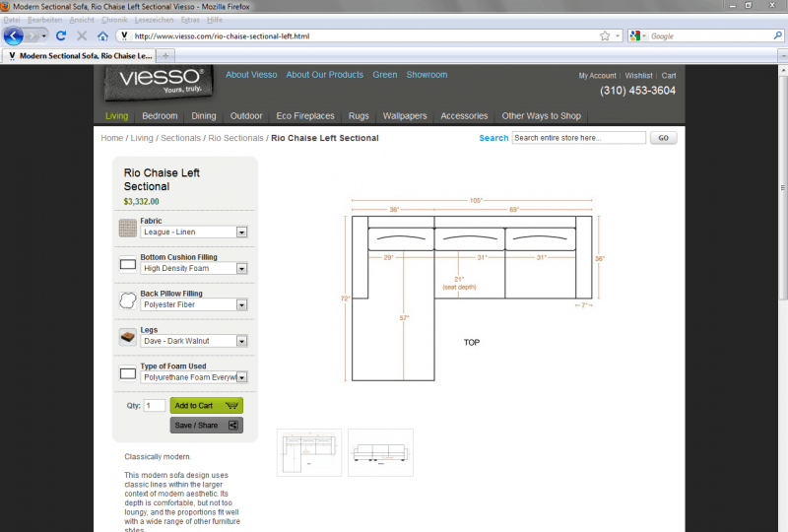Follow the Showroom link
This screenshot has height=532, width=788.
pos(427,75)
